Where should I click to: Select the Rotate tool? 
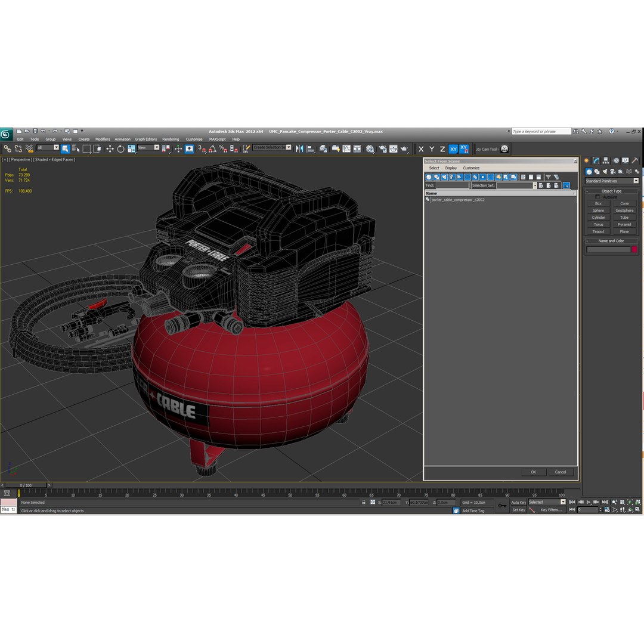click(x=120, y=148)
